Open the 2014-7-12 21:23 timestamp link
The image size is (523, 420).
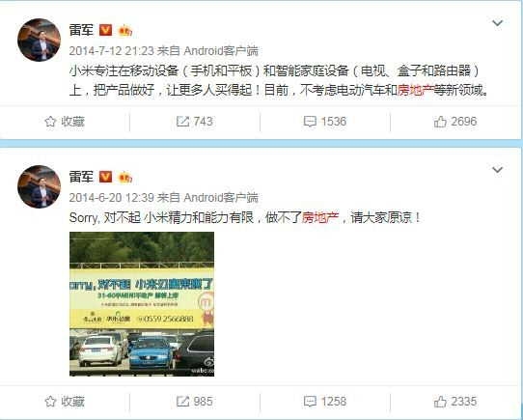click(x=111, y=51)
